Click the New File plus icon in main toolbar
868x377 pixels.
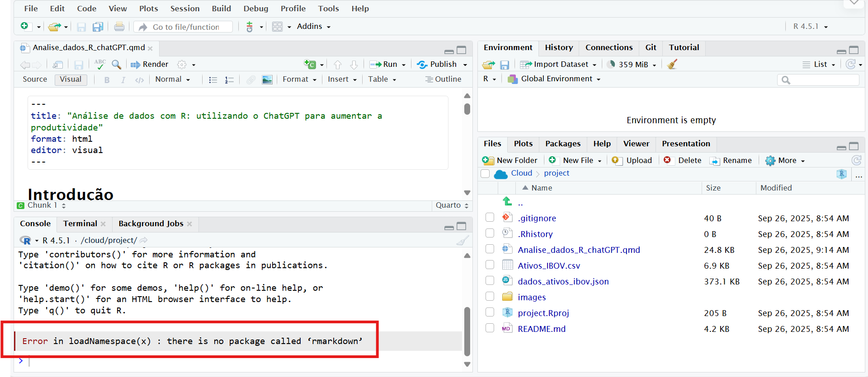[24, 26]
